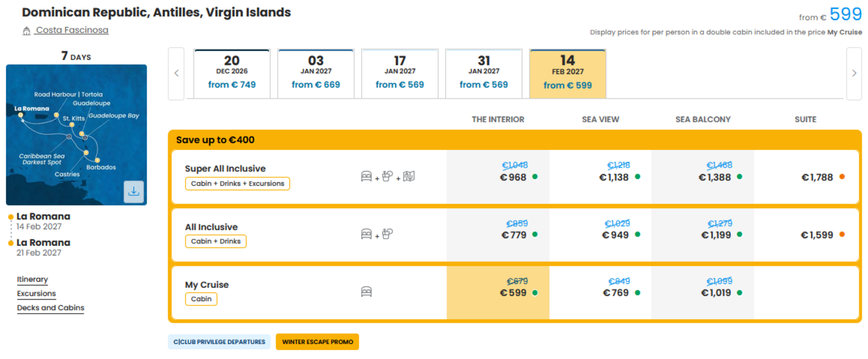Select the 20 Dec 2026 departure tab
Screen dimensions: 868x359
click(232, 74)
